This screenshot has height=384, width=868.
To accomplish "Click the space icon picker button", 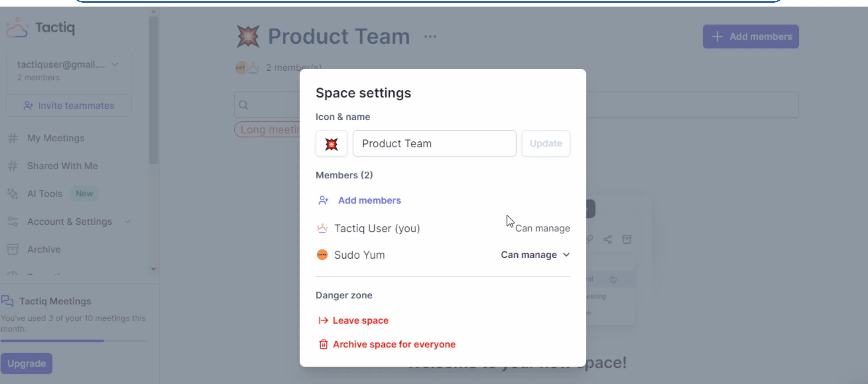I will pyautogui.click(x=331, y=144).
